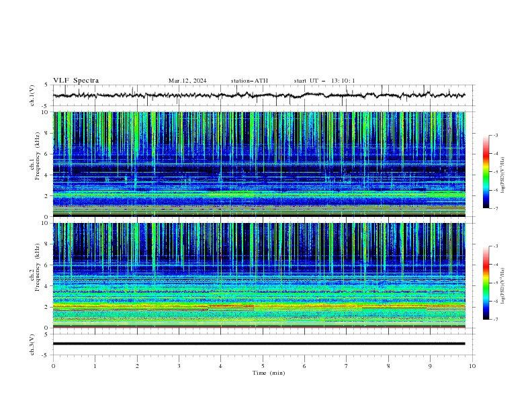The width and height of the screenshot is (532, 411).
Task: Click the "9" tick on the time axis
Action: click(x=430, y=366)
